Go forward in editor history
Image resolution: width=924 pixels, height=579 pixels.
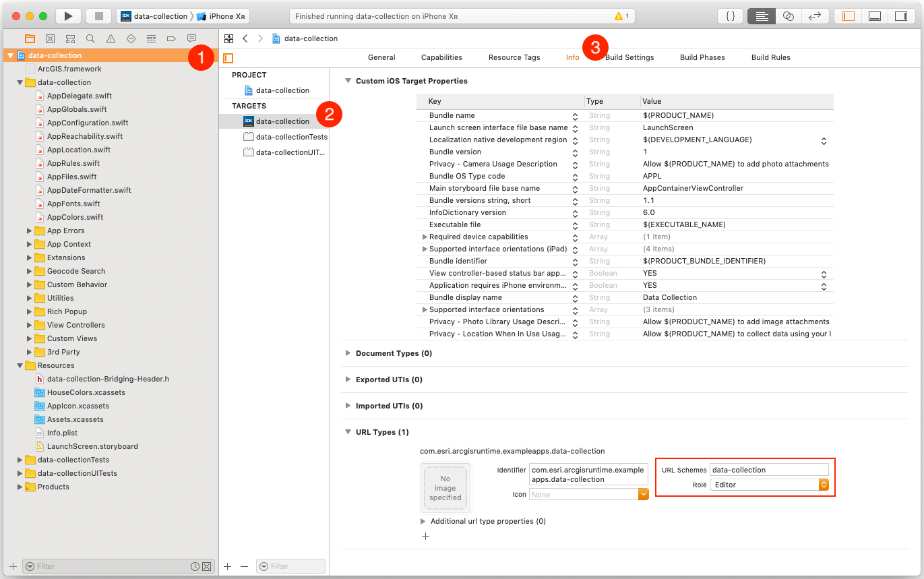(x=261, y=38)
